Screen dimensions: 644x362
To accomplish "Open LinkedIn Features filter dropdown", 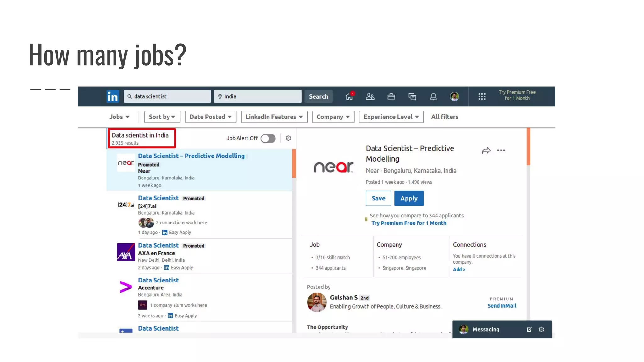I will pos(274,117).
